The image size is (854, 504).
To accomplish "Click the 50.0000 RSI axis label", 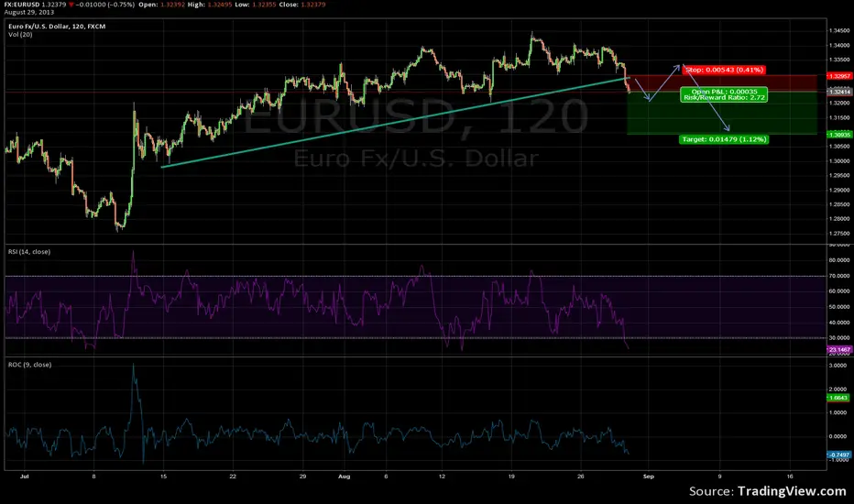I will click(x=839, y=307).
